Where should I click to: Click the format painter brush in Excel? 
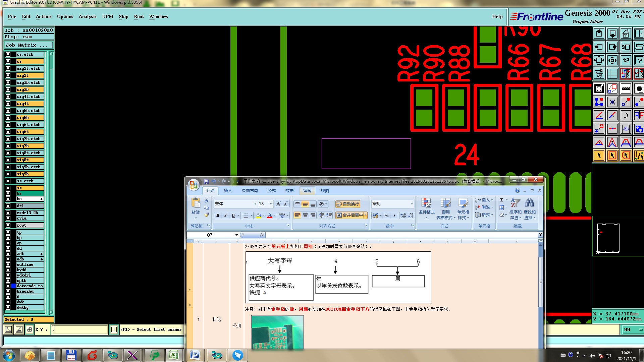click(x=207, y=215)
